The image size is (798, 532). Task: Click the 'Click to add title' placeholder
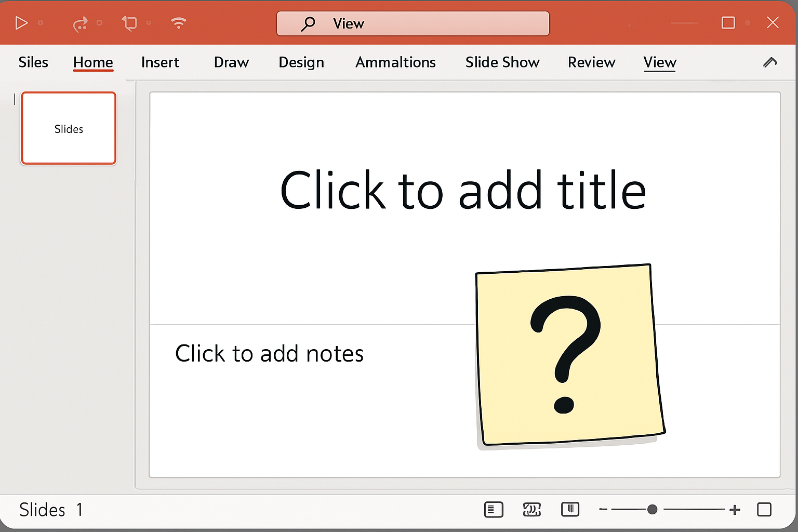pos(462,190)
